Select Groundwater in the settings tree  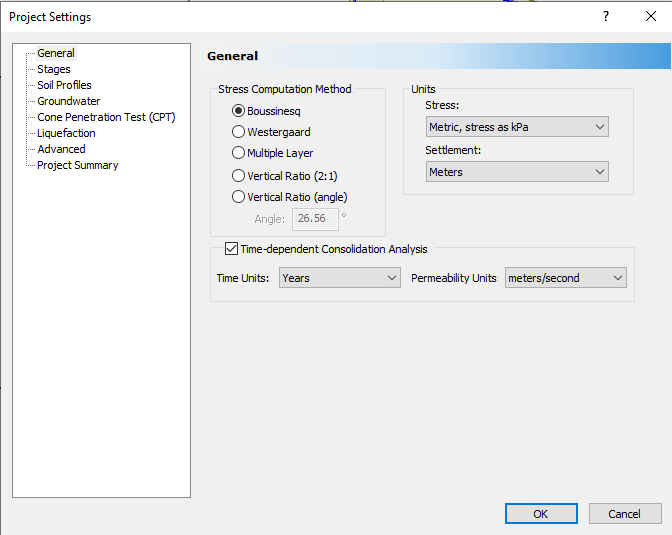point(69,101)
